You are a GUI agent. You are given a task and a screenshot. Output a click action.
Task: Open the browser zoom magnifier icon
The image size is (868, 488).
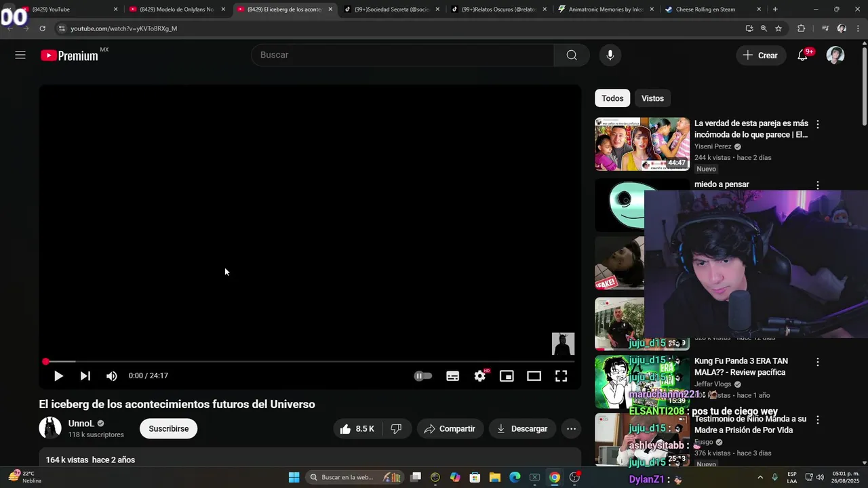tap(764, 28)
